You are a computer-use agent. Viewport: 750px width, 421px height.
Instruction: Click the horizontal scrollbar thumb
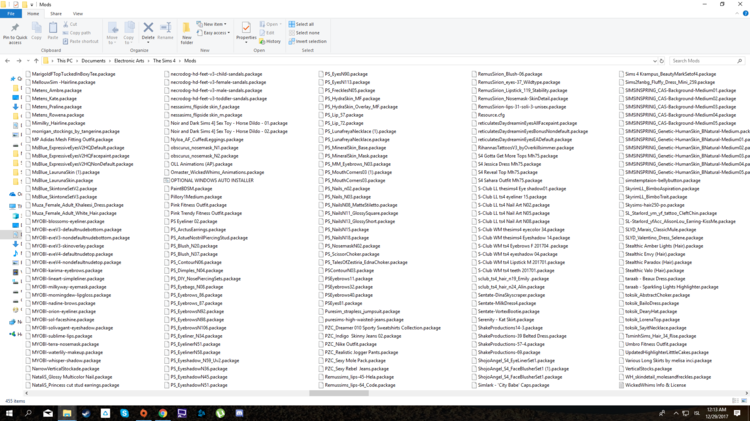tap(339, 393)
